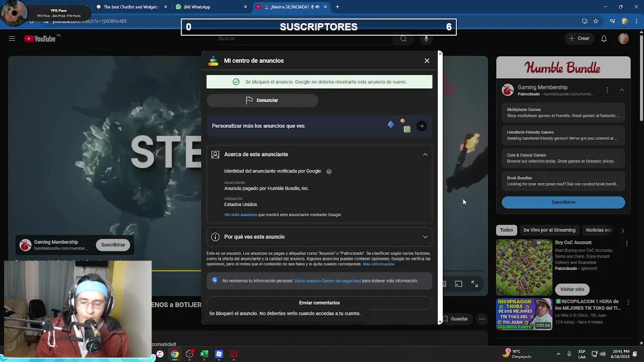Go to the YouTube home logo

tap(40, 39)
